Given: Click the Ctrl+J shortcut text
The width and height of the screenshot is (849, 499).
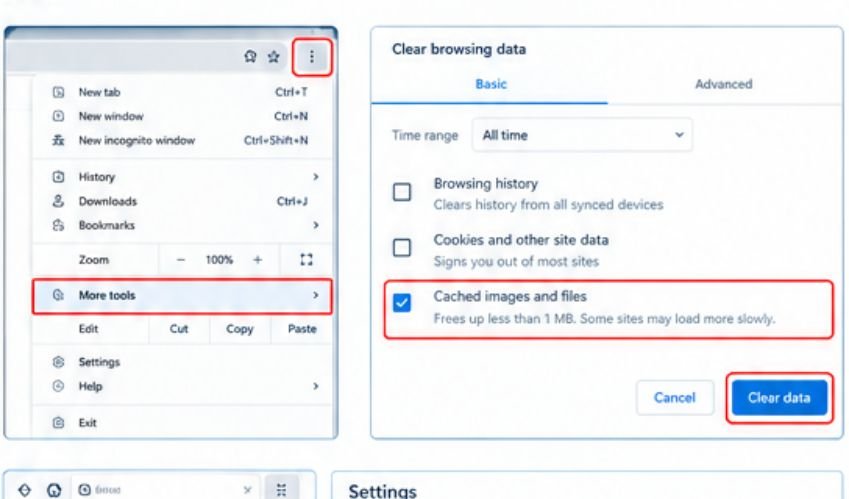Looking at the screenshot, I should [x=292, y=201].
